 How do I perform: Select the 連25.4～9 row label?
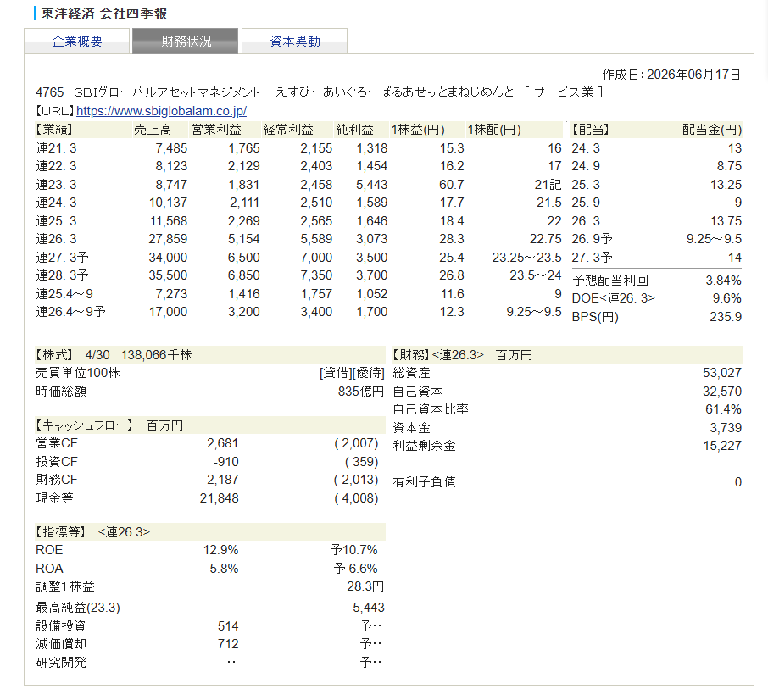64,294
